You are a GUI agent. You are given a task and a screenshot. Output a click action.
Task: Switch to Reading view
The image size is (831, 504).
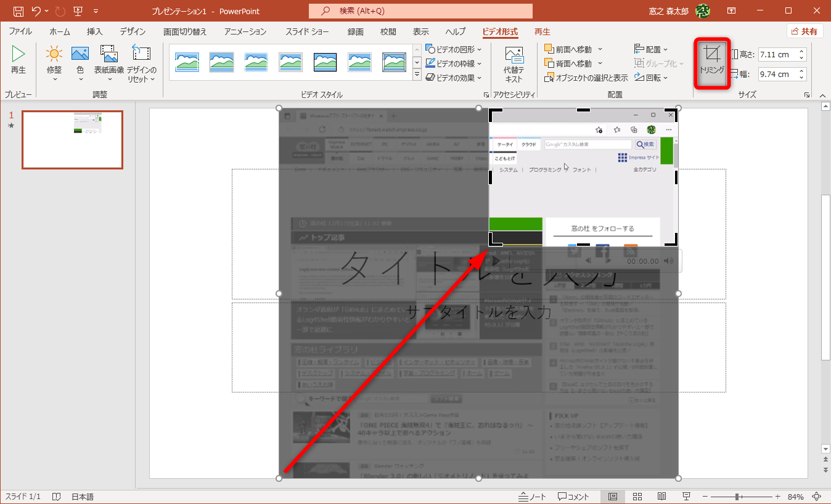(x=662, y=497)
